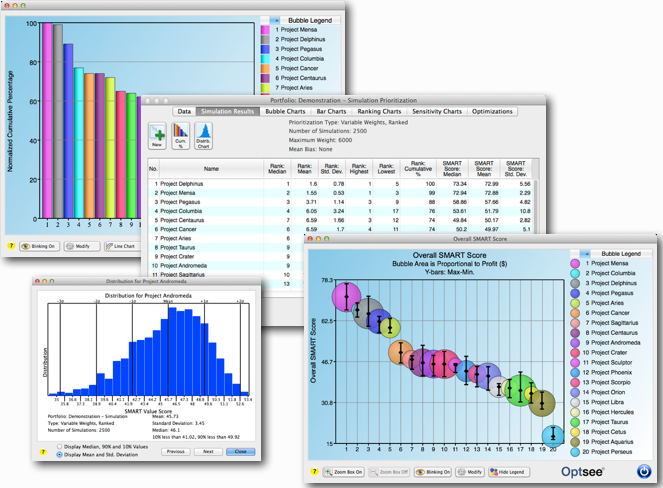This screenshot has width=663, height=488.
Task: Click the New simulation icon
Action: pos(157,135)
